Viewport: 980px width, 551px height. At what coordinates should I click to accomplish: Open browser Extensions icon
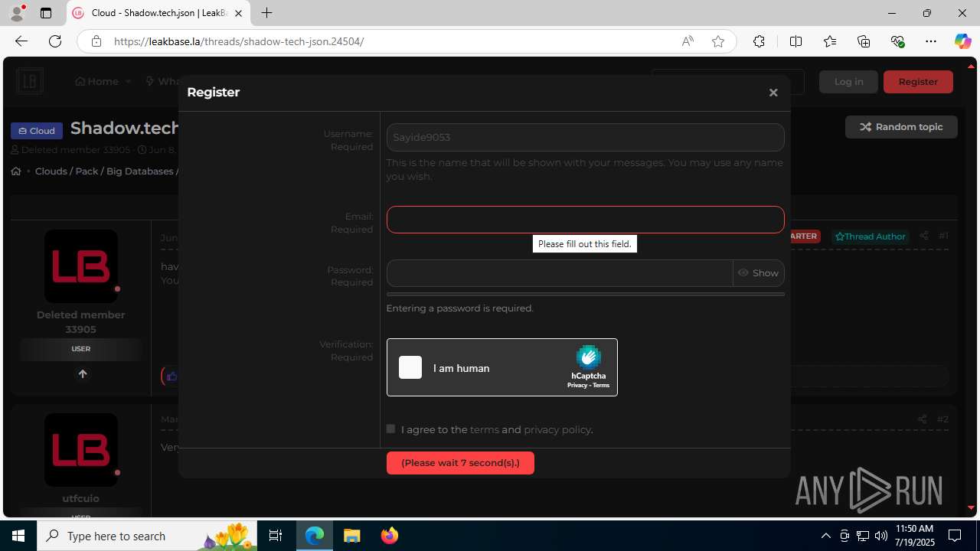(759, 41)
